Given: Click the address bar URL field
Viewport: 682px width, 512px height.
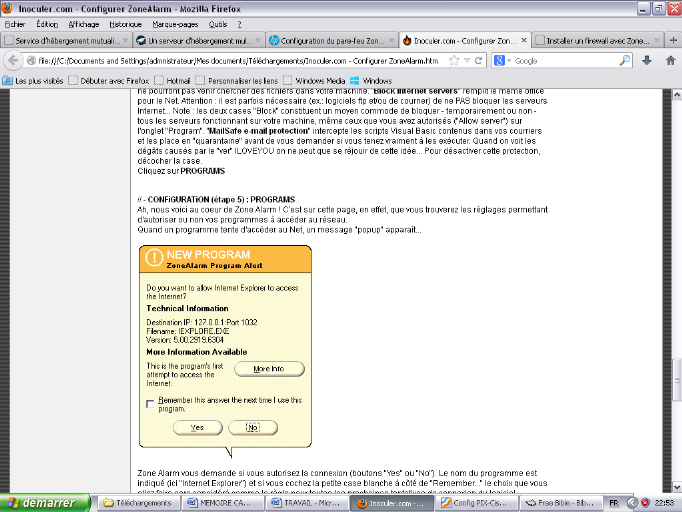Looking at the screenshot, I should [x=238, y=60].
